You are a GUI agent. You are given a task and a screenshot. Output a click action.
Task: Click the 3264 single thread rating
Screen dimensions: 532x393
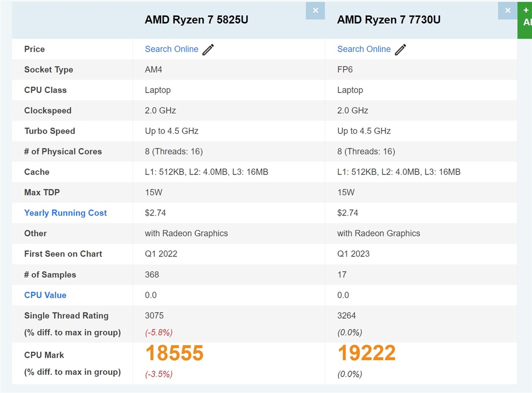[x=347, y=316]
